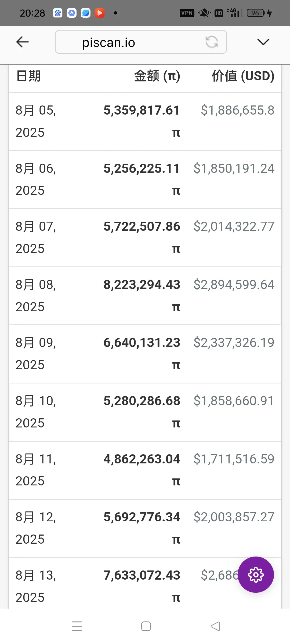
Task: Tap the back arrow icon
Action: (23, 42)
